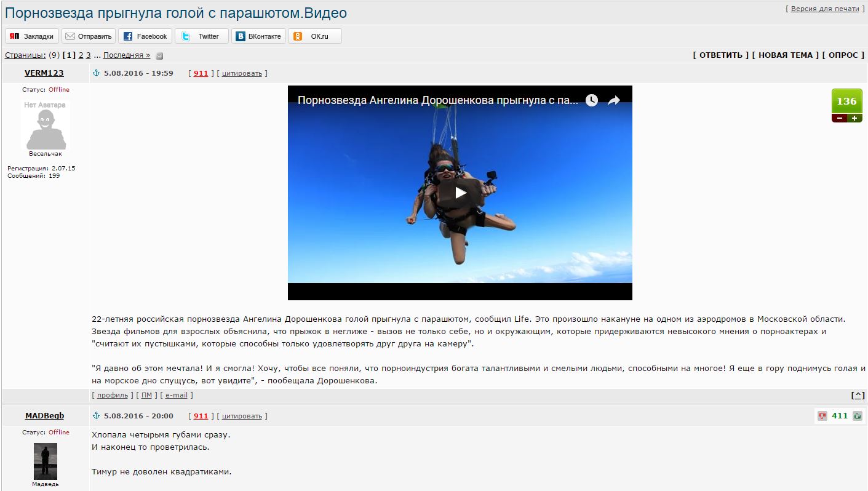
Task: Click the share arrow icon on video
Action: pyautogui.click(x=614, y=100)
